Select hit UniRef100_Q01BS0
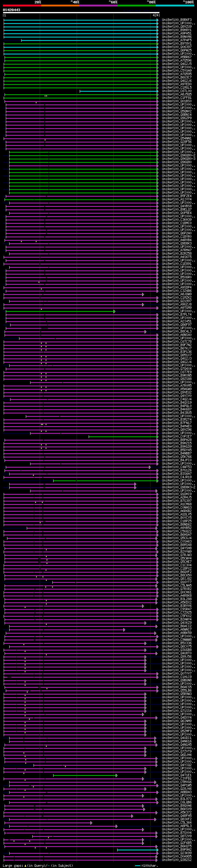 (x=176, y=101)
